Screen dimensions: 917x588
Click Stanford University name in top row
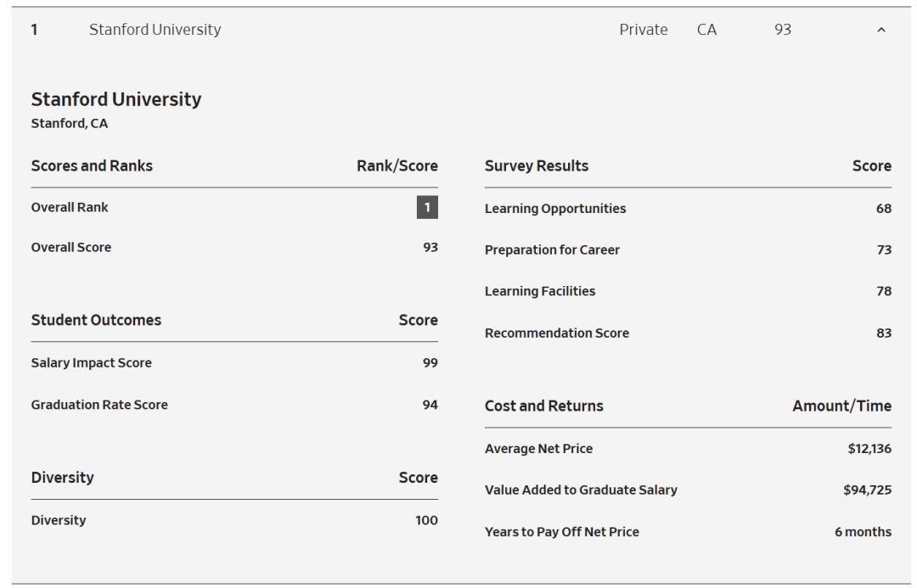pyautogui.click(x=155, y=30)
